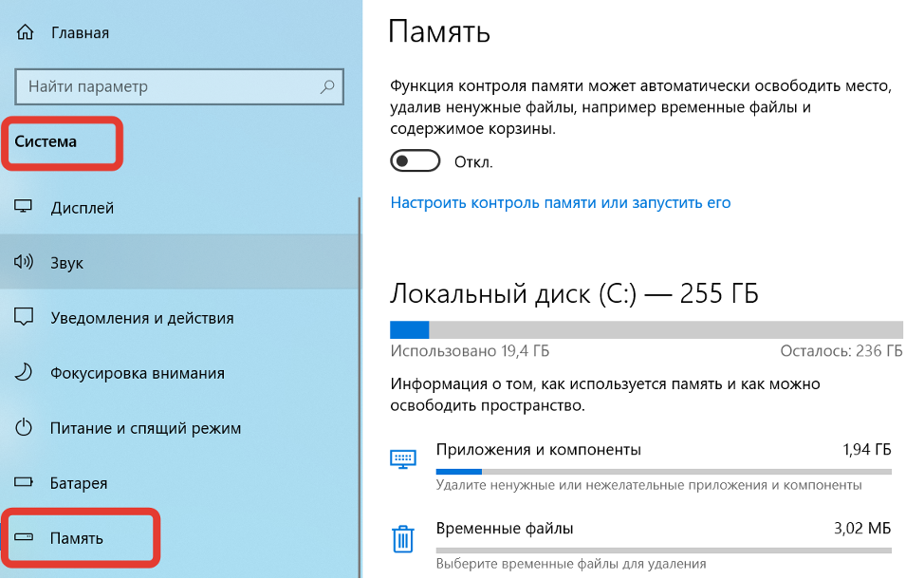Click the Приложения и компоненты usage bar
Image resolution: width=924 pixels, height=579 pixels.
(663, 472)
